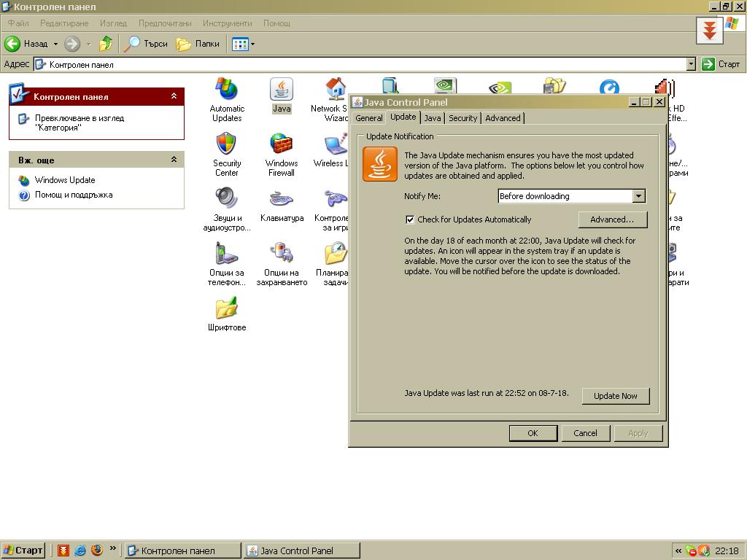Screen dimensions: 747x560
Task: Click the Up folder toolbar icon
Action: (106, 44)
